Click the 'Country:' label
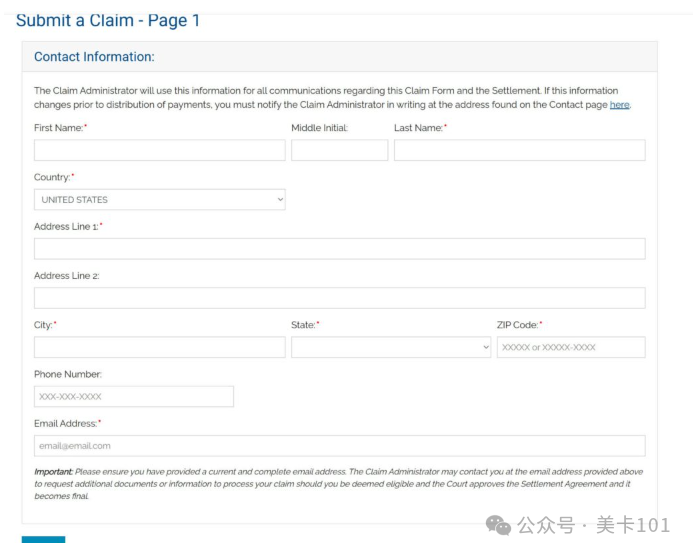693x553 pixels. click(x=54, y=177)
